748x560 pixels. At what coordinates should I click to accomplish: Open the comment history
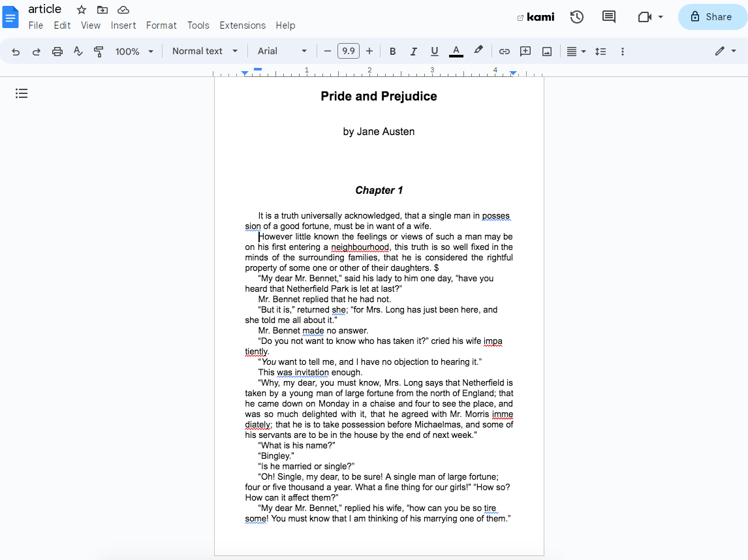tap(608, 17)
